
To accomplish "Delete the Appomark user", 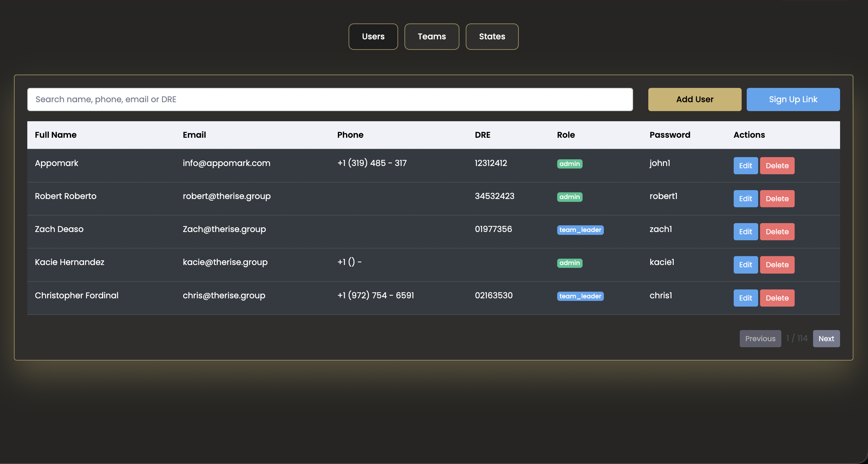I will pos(777,165).
